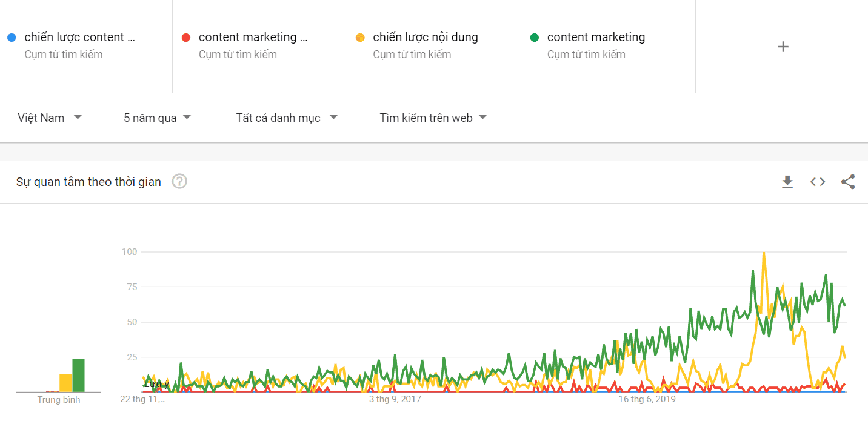The height and width of the screenshot is (424, 868).
Task: Open the 5 năm qua time range dropdown
Action: (x=157, y=118)
